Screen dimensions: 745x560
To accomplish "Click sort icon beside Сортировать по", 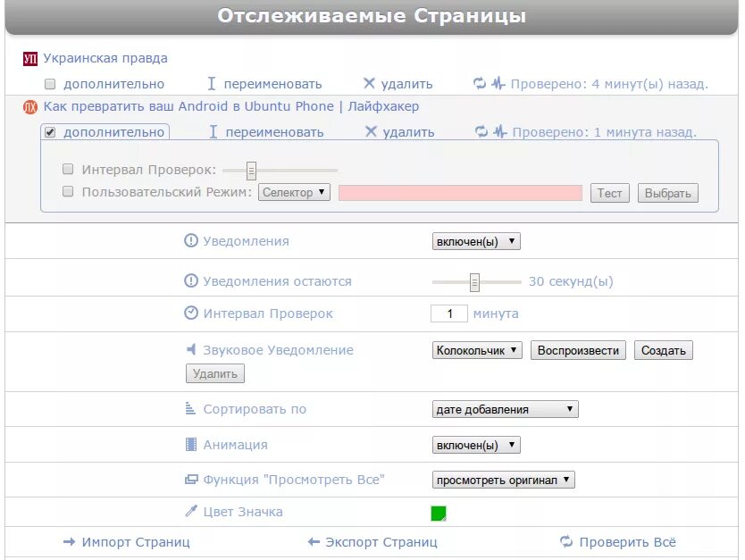I will [190, 408].
